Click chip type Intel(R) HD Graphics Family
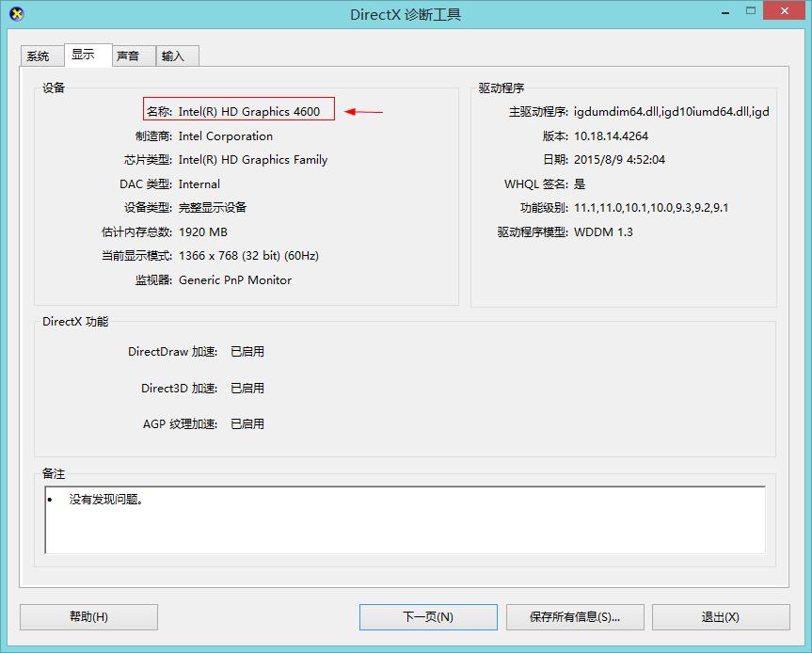 [253, 160]
